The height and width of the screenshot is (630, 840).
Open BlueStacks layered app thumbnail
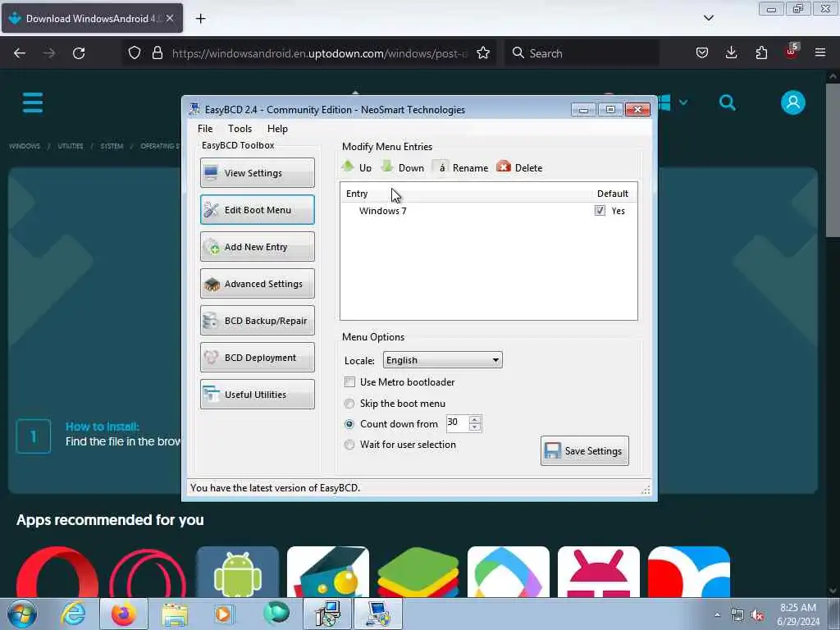pyautogui.click(x=418, y=572)
